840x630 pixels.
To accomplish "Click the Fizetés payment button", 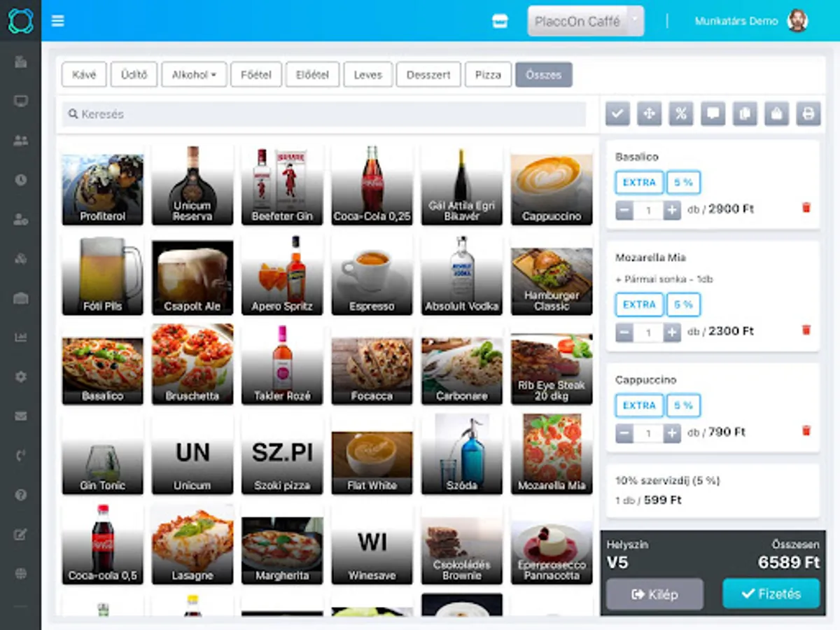I will [x=771, y=594].
